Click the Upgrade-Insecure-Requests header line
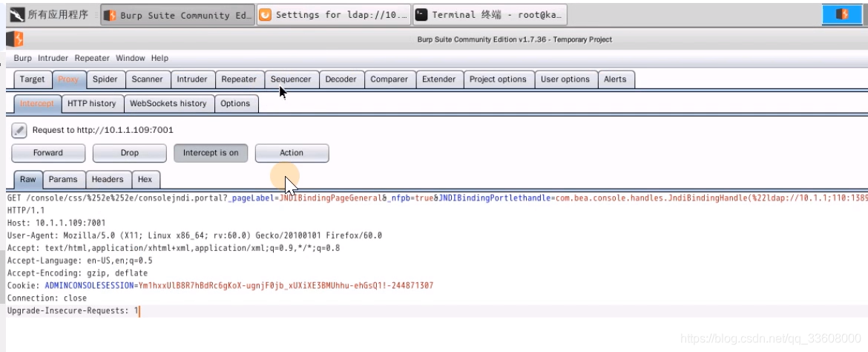The width and height of the screenshot is (868, 352). [x=73, y=311]
